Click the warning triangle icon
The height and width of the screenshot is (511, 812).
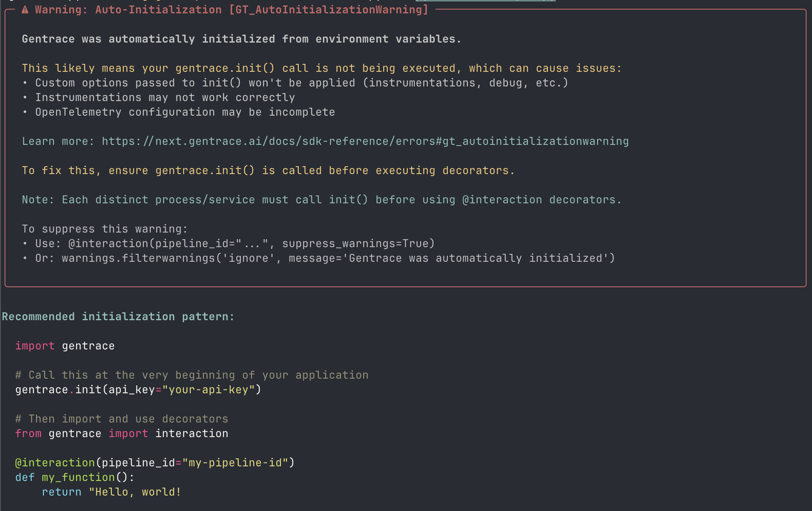tap(25, 9)
